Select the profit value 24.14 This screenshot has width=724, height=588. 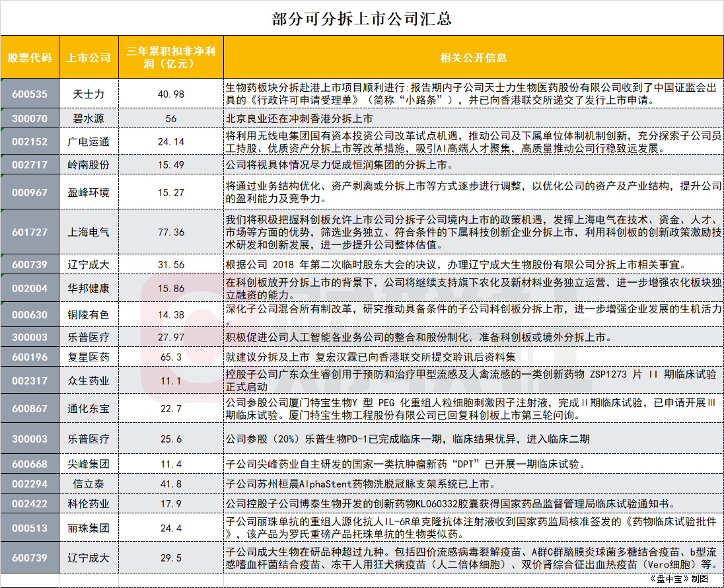(x=171, y=141)
